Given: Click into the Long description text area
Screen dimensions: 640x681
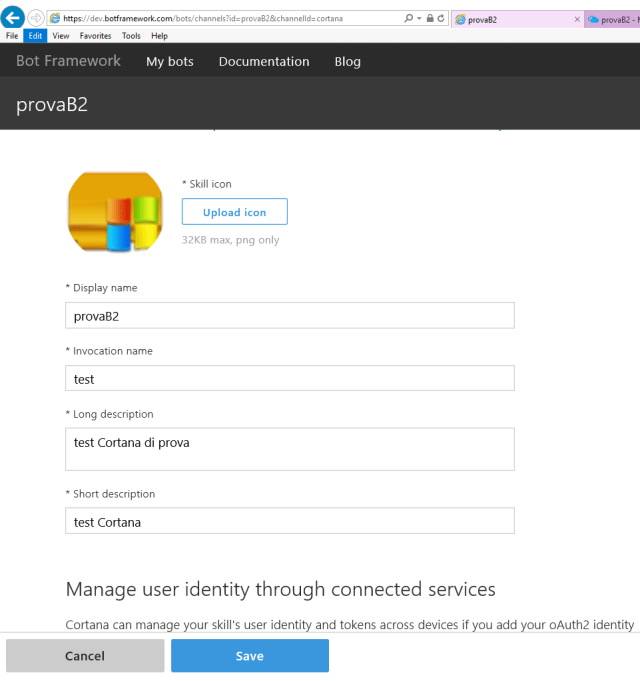Looking at the screenshot, I should point(290,449).
